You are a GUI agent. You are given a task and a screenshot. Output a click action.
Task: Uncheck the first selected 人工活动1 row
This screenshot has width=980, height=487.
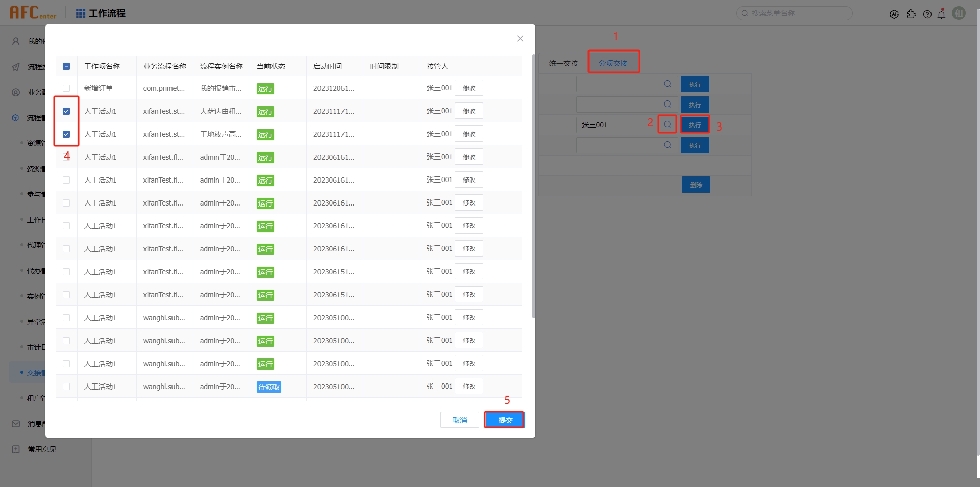coord(66,111)
